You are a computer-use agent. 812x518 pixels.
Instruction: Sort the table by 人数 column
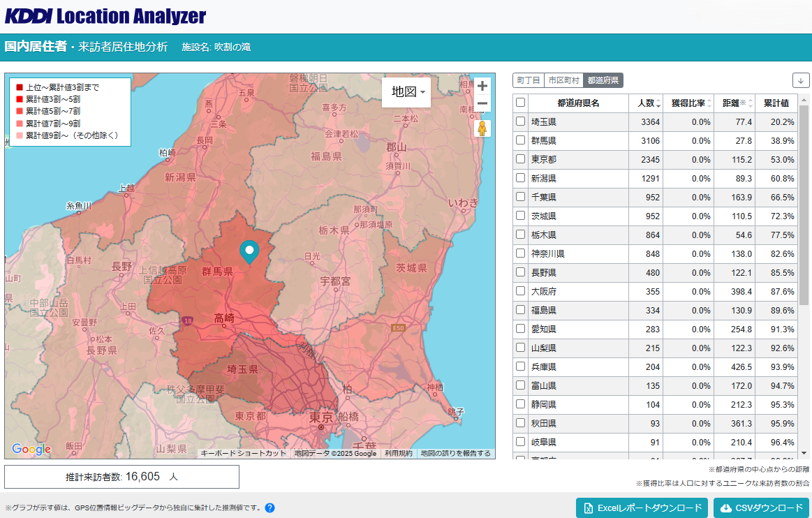pyautogui.click(x=646, y=103)
